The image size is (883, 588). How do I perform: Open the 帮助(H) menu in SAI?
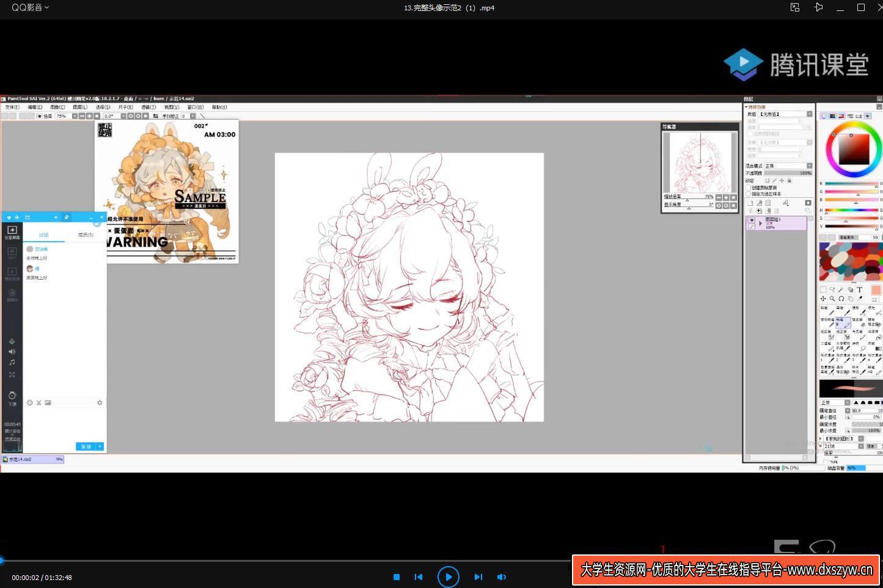click(219, 107)
